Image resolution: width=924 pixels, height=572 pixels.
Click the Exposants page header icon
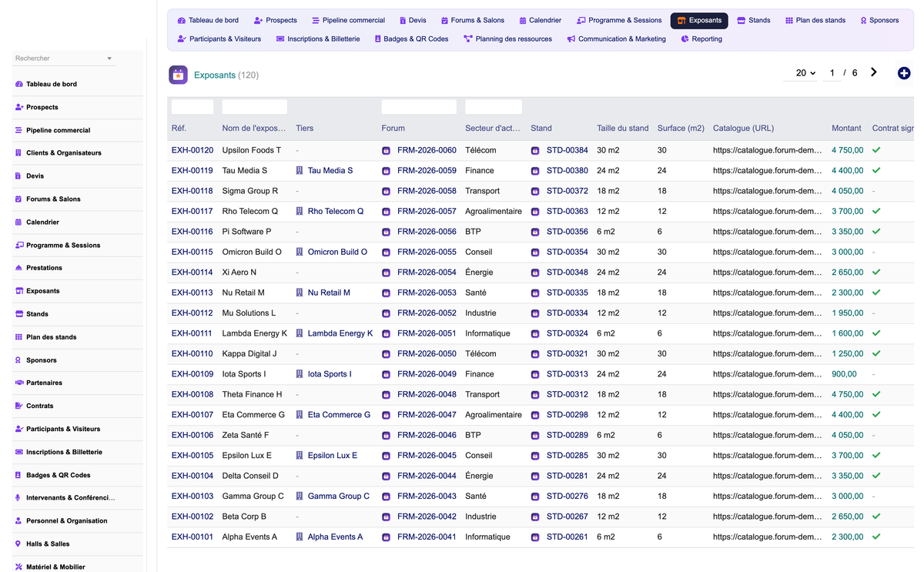pos(178,75)
